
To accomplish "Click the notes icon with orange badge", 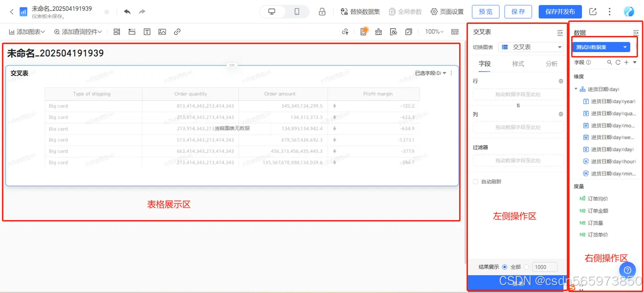I will pyautogui.click(x=363, y=31).
